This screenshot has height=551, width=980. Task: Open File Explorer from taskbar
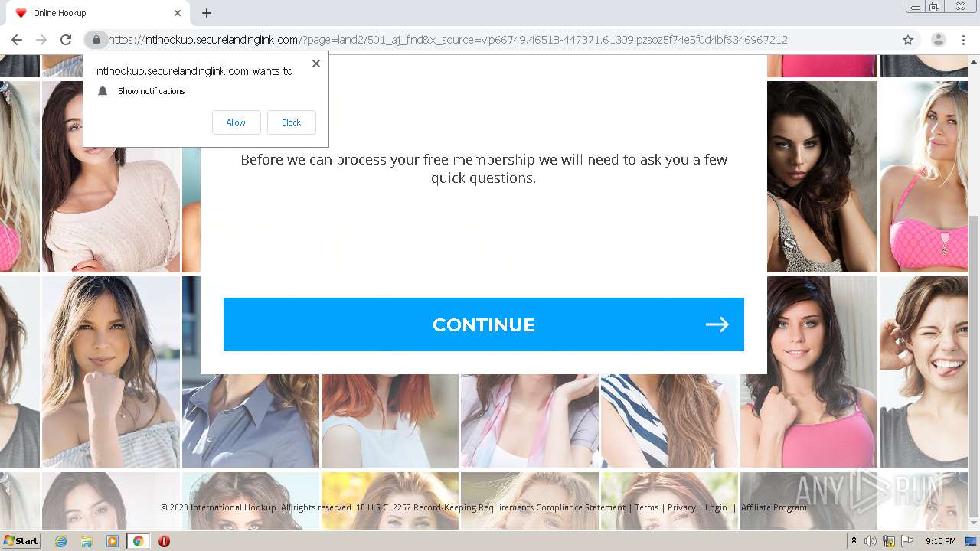pos(87,541)
